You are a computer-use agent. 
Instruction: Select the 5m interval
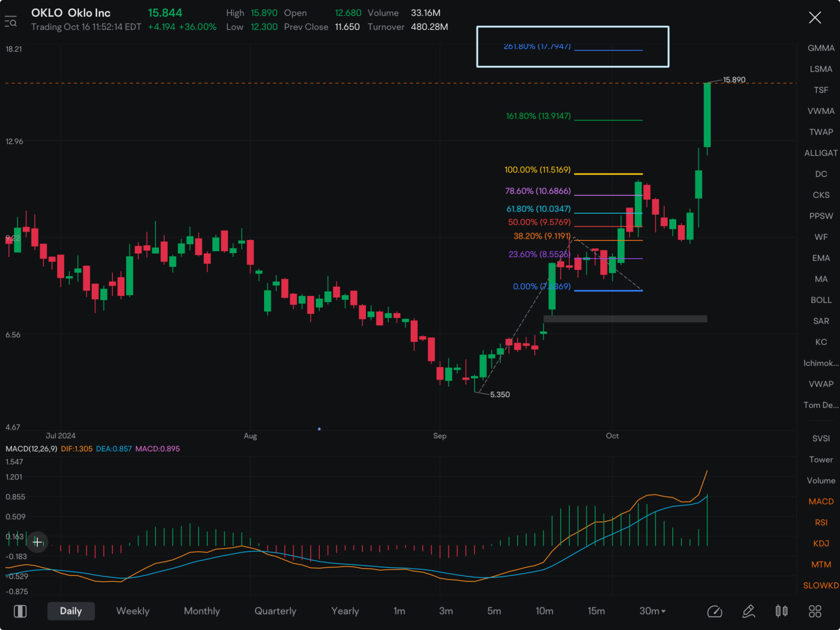494,611
